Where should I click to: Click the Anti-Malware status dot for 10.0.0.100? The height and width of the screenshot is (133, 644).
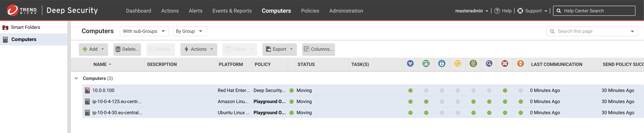[x=410, y=91]
